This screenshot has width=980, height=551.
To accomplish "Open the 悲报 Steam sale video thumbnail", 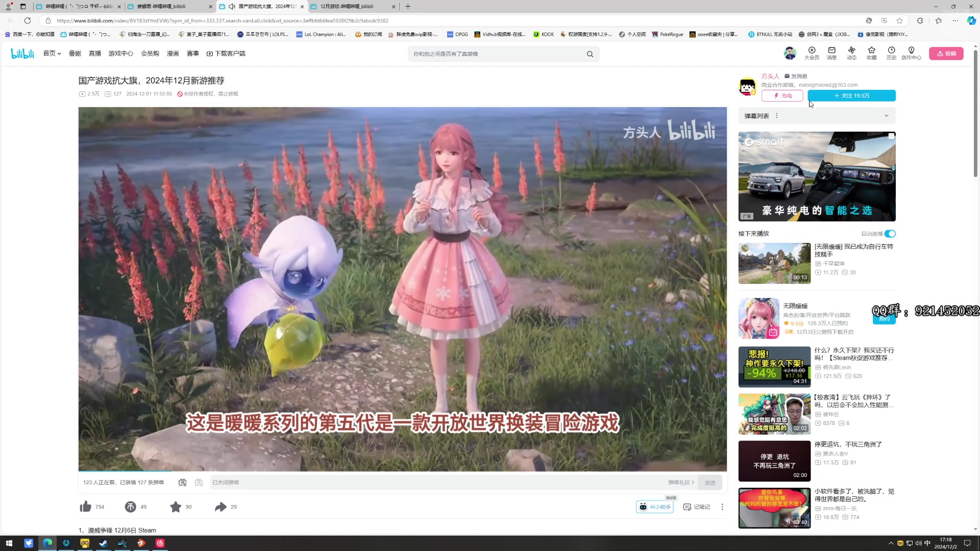I will coord(774,367).
